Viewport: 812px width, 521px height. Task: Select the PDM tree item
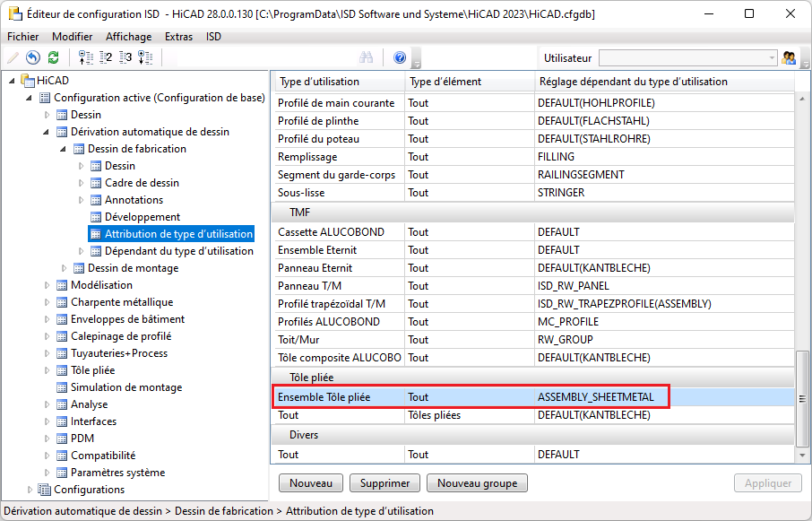click(82, 439)
